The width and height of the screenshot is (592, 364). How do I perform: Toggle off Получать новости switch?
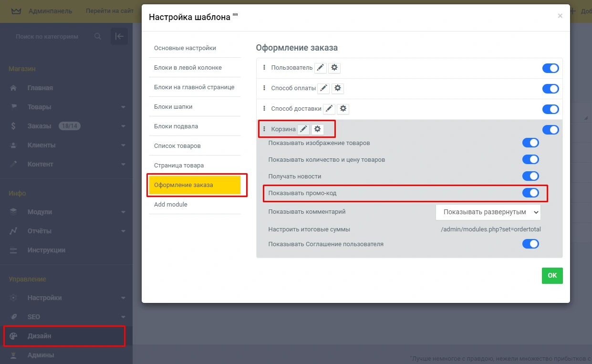pos(530,176)
